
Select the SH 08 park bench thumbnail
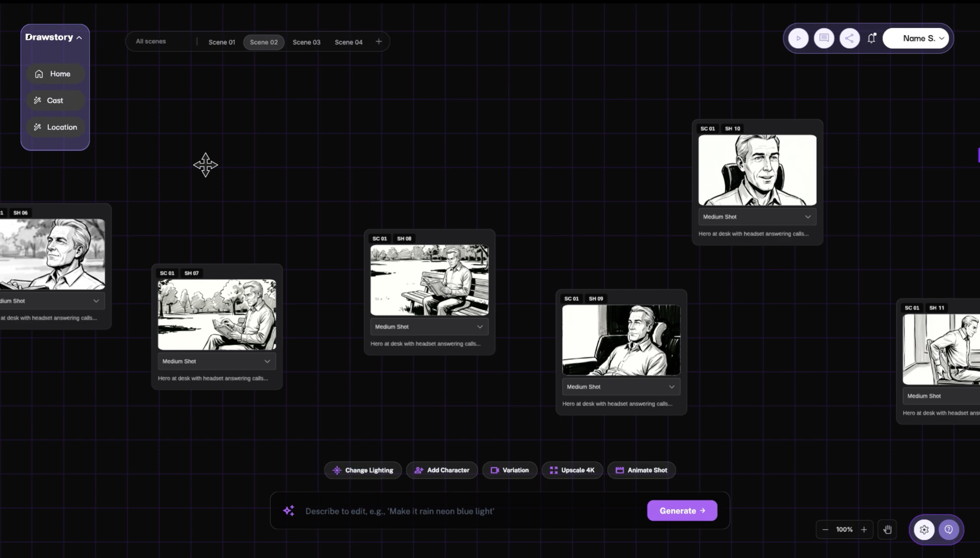pos(430,280)
